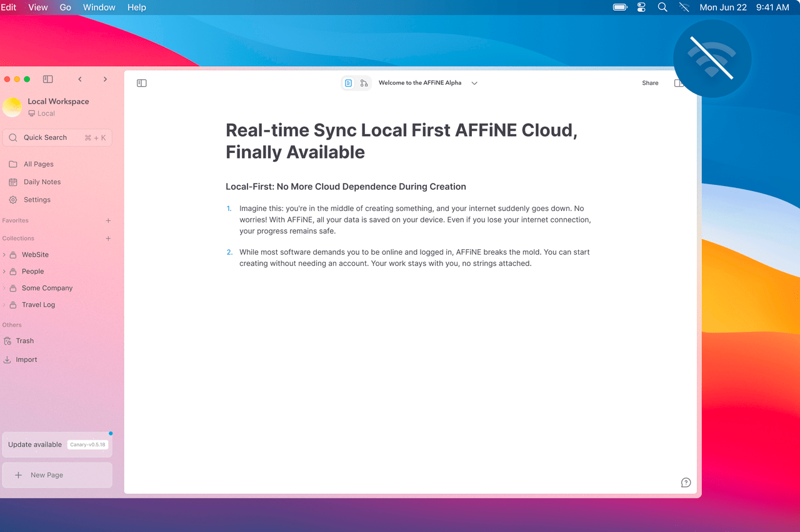Toggle the editor's sidebar panel
Screen dimensions: 800x532
point(141,82)
